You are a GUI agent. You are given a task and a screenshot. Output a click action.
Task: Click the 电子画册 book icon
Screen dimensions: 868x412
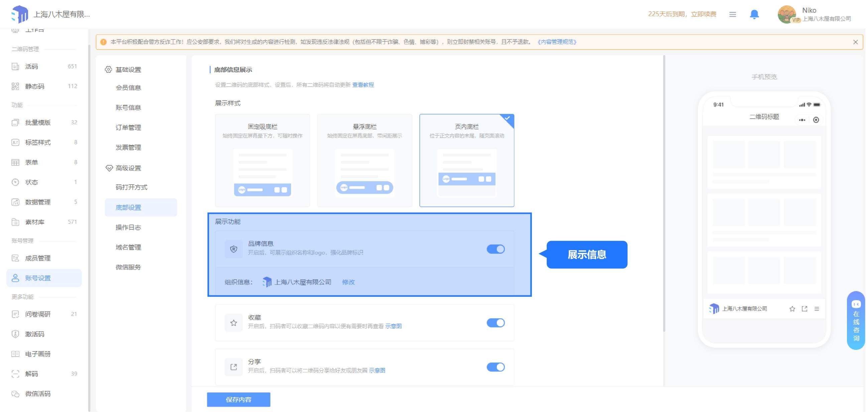pos(15,354)
